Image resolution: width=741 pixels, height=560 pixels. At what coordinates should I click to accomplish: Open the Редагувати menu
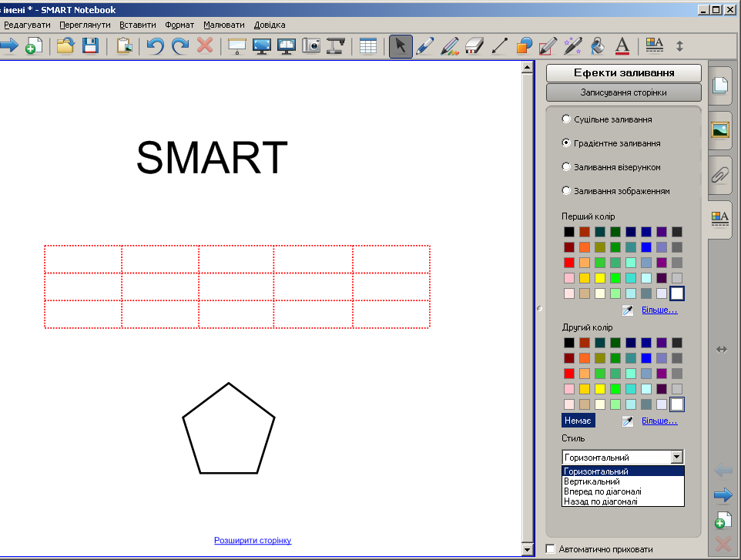click(x=27, y=25)
